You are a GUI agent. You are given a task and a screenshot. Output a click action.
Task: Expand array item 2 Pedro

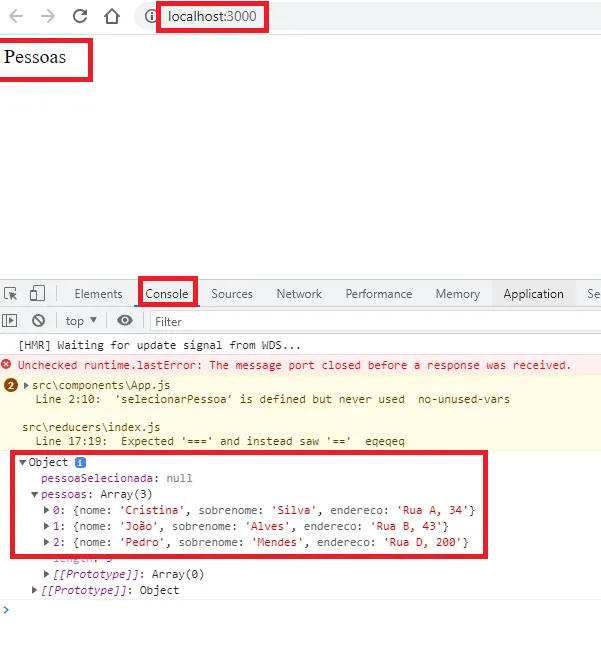(x=47, y=542)
